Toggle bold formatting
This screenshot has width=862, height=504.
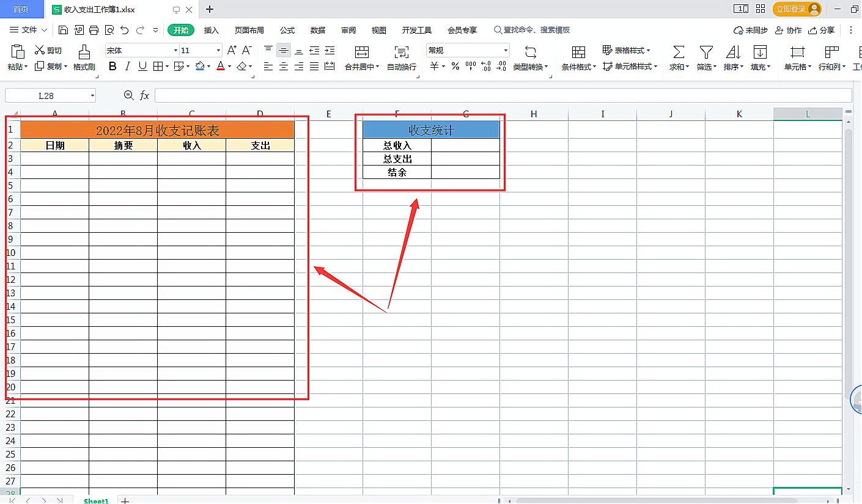click(x=112, y=66)
